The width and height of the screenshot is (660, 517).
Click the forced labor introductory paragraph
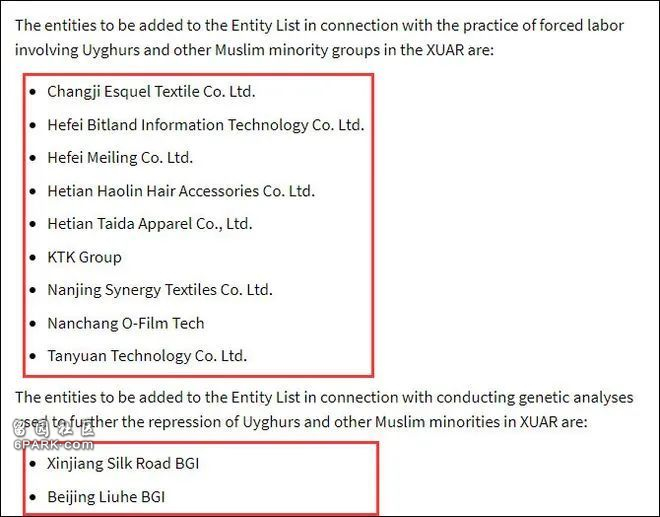pyautogui.click(x=319, y=38)
